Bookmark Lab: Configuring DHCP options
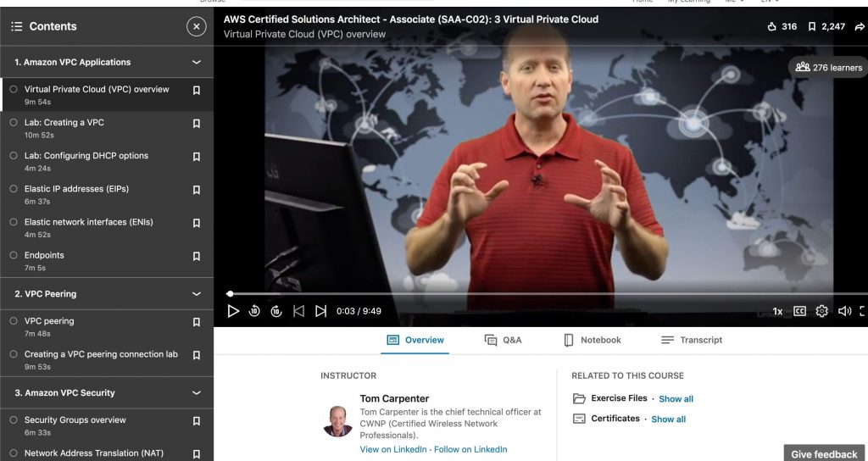868x461 pixels. pyautogui.click(x=196, y=157)
